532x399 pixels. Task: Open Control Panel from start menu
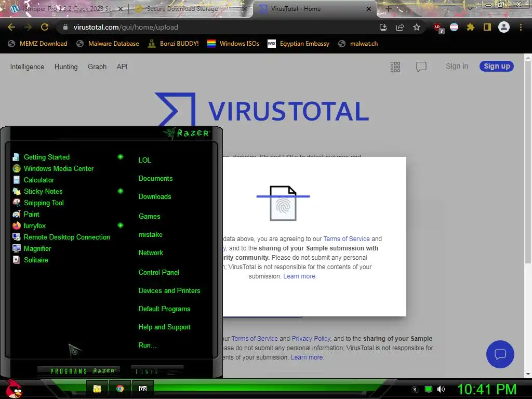coord(158,272)
